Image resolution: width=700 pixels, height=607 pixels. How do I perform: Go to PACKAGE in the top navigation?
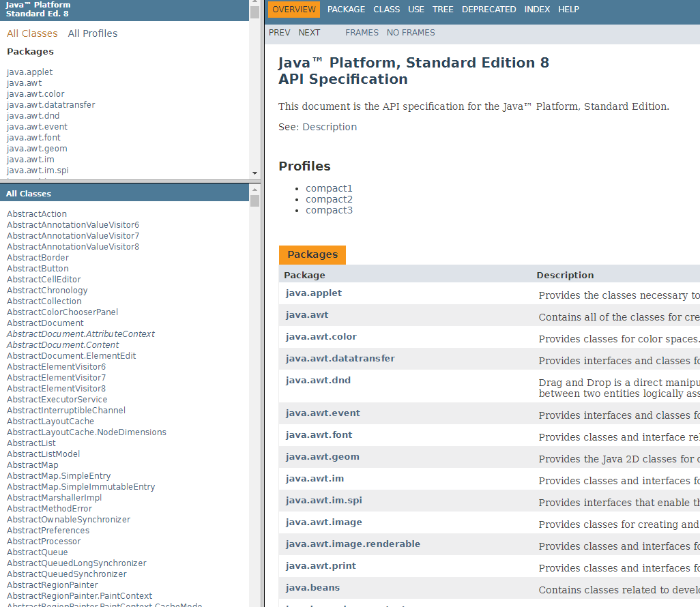346,10
